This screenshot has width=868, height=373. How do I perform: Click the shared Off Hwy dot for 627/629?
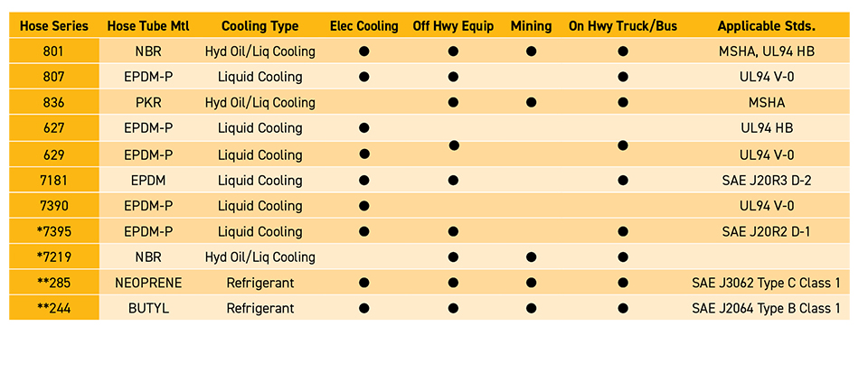[x=453, y=145]
